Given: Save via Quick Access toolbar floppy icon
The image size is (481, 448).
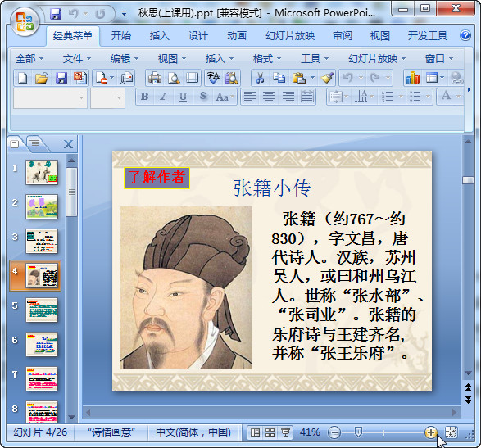Looking at the screenshot, I should (x=56, y=13).
